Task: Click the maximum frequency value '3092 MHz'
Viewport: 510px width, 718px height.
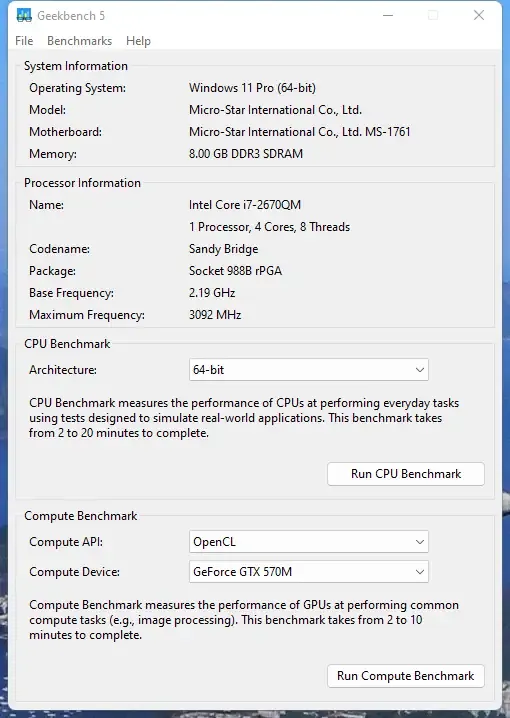Action: pyautogui.click(x=215, y=315)
